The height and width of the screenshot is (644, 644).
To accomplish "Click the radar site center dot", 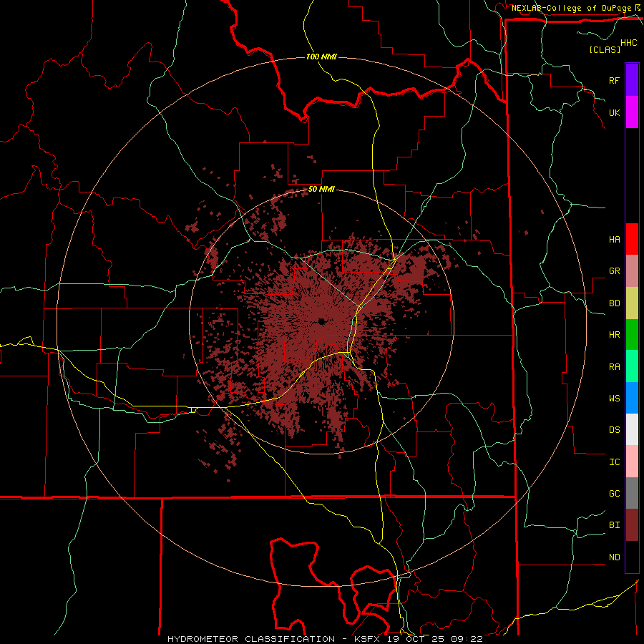I will (x=321, y=321).
